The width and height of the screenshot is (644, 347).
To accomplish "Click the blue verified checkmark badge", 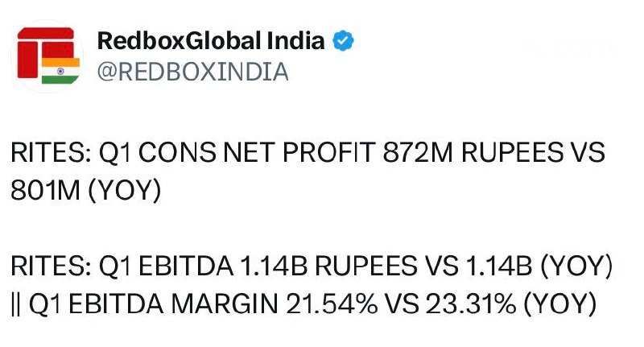I will [x=343, y=40].
